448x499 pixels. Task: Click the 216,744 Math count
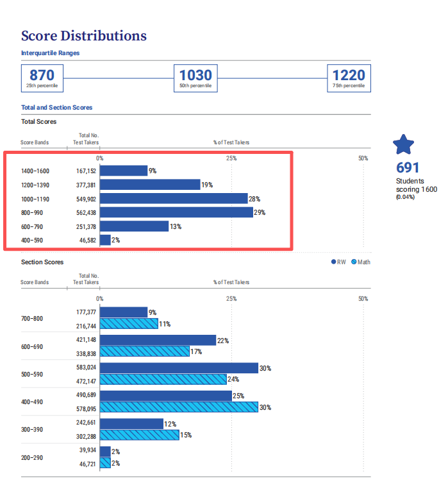86,326
